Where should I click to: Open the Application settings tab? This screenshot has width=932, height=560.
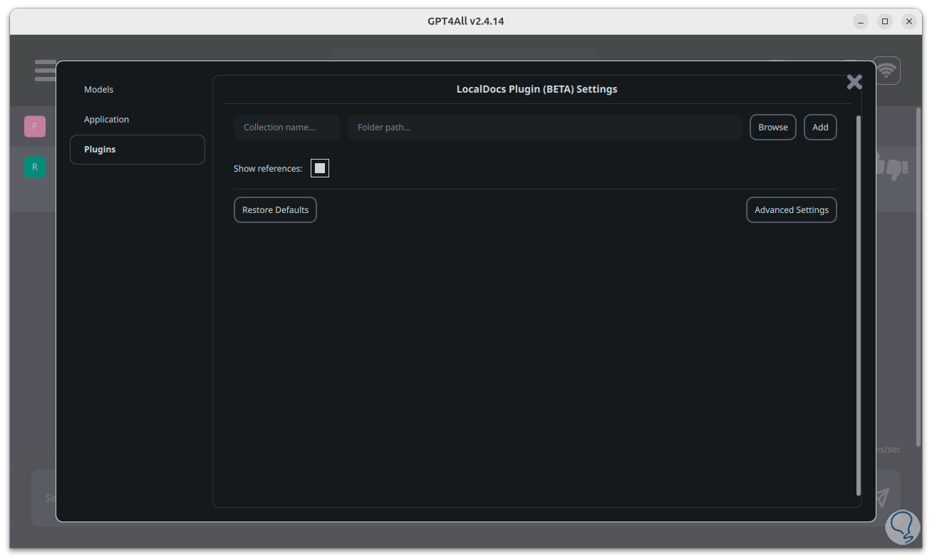coord(138,120)
